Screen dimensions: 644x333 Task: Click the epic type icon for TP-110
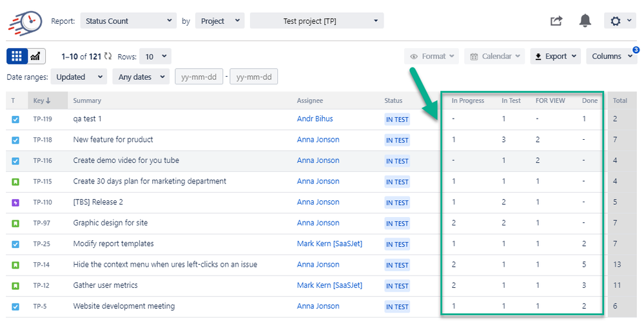15,202
